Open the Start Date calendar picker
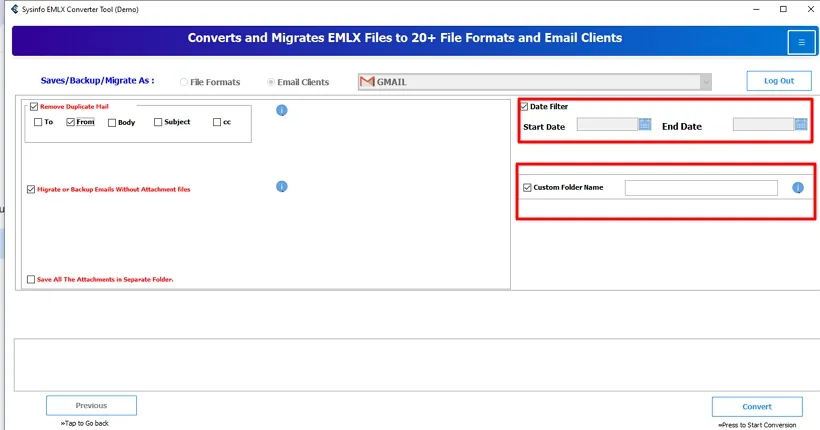Screen dimensions: 820x430 point(645,125)
